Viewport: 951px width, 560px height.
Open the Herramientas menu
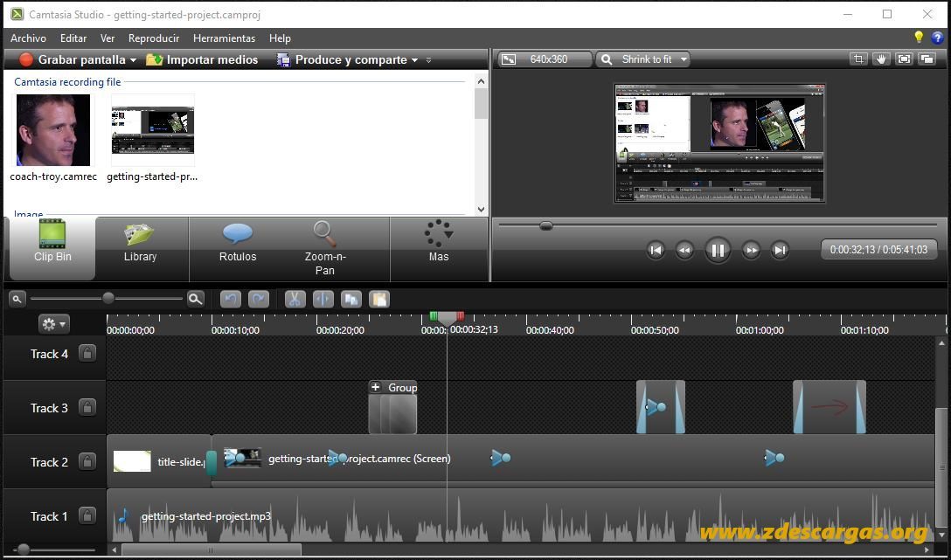(x=224, y=38)
